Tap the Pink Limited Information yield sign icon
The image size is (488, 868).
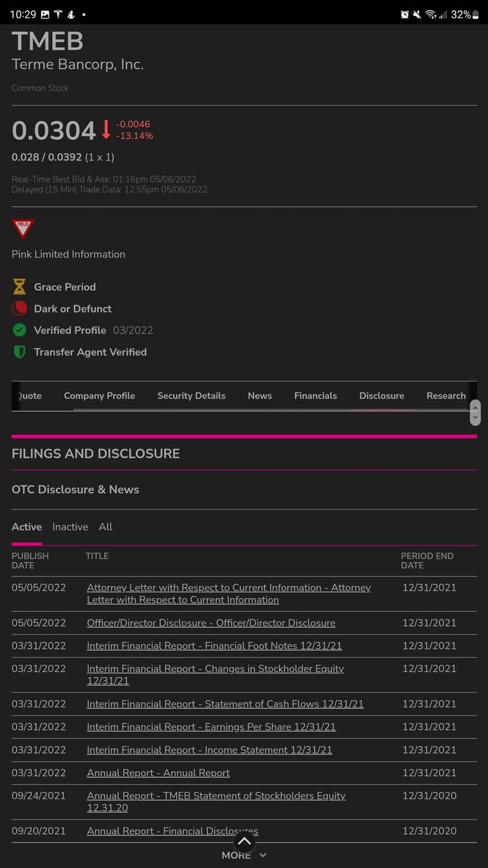tap(22, 229)
